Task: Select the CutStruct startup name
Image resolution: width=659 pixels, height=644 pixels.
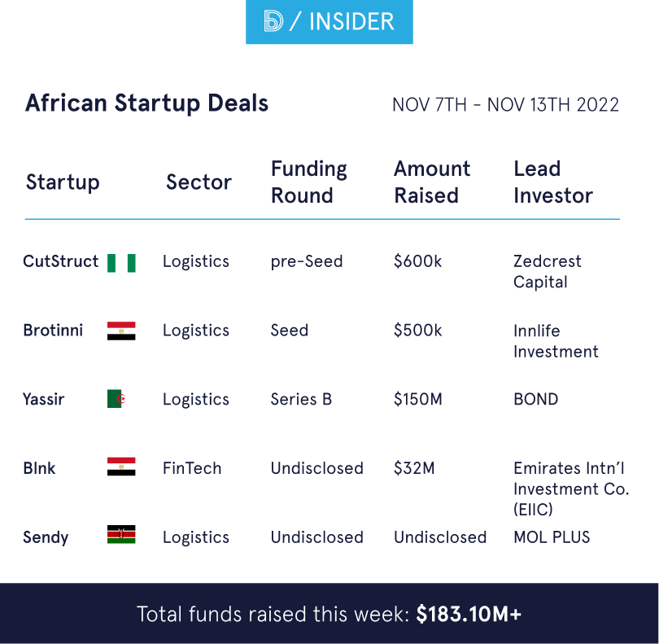Action: (61, 261)
